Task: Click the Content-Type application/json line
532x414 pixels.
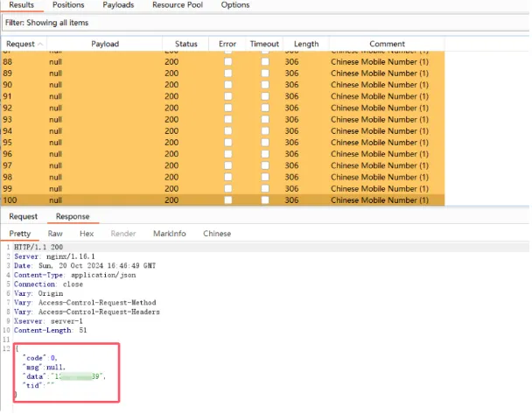Action: 74,275
